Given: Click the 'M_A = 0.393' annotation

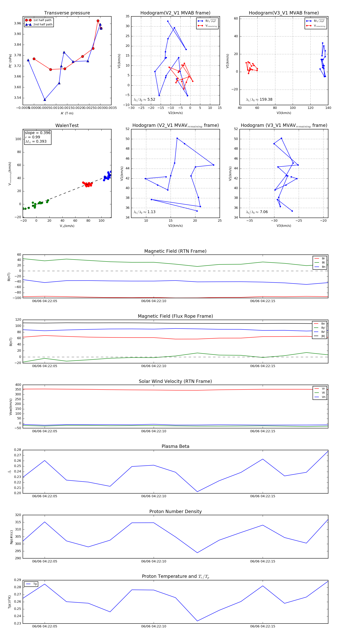Looking at the screenshot, I should click(x=36, y=141).
